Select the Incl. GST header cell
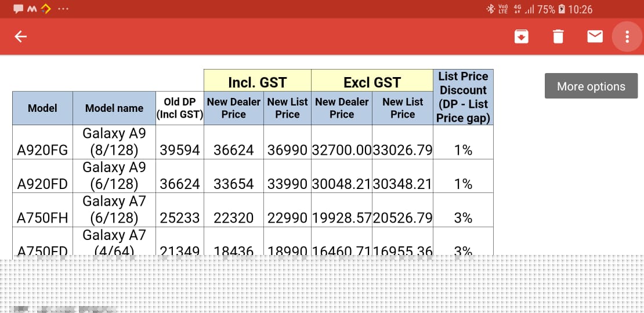 point(257,82)
